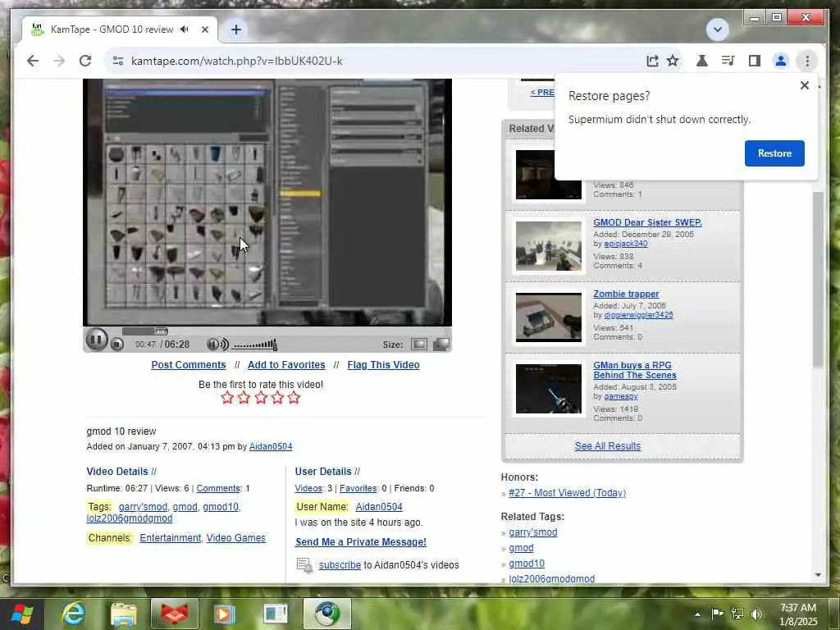This screenshot has width=840, height=630.
Task: Select the KamTape - GMOD 10 review tab
Action: pos(120,30)
